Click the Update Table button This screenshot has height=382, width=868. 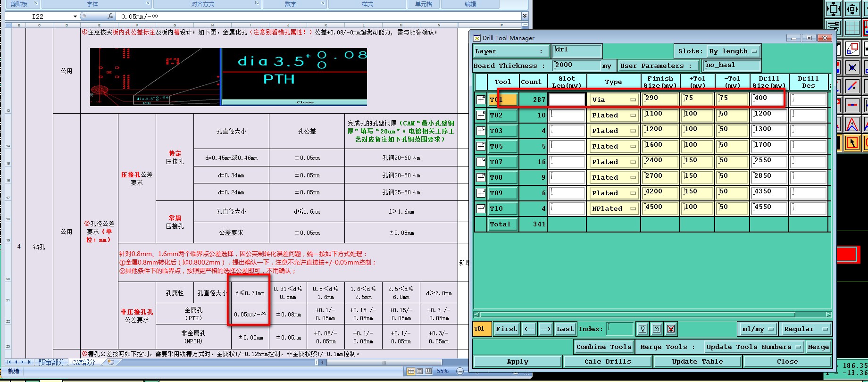697,361
